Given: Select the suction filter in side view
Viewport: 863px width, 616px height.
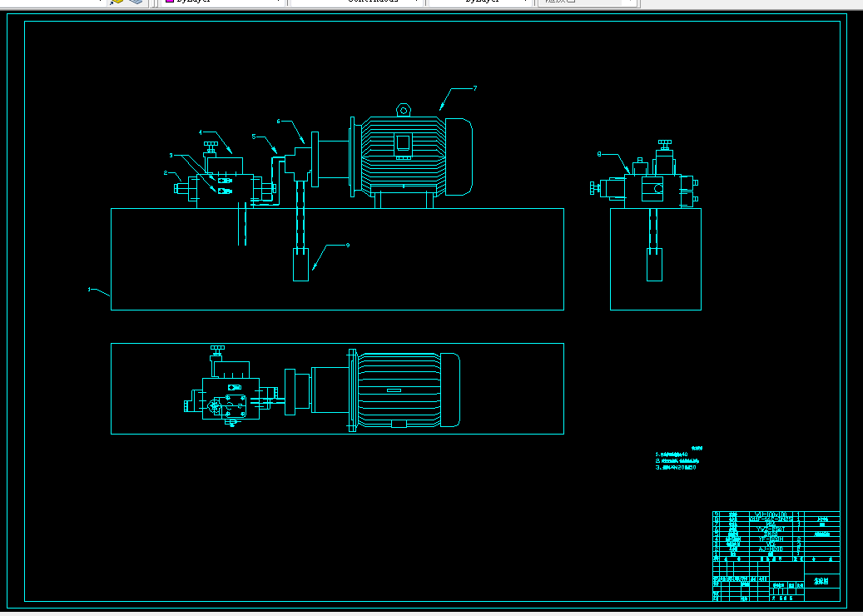Looking at the screenshot, I should (x=654, y=264).
